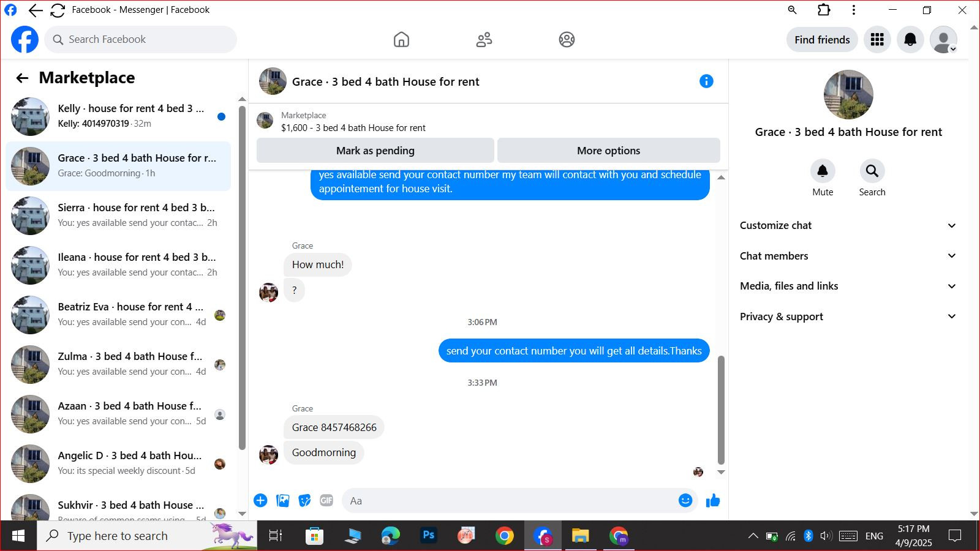Click the "Grace 8457468266" message bubble
This screenshot has width=980, height=551.
(334, 427)
